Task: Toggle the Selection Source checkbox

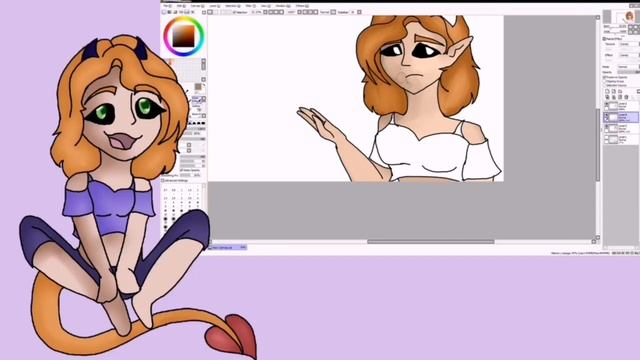Action: coord(604,85)
